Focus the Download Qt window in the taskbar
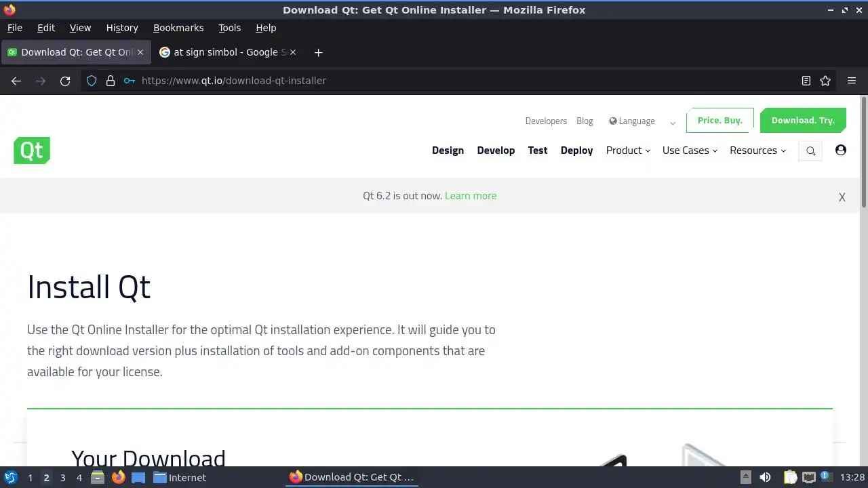This screenshot has width=868, height=488. 352,477
